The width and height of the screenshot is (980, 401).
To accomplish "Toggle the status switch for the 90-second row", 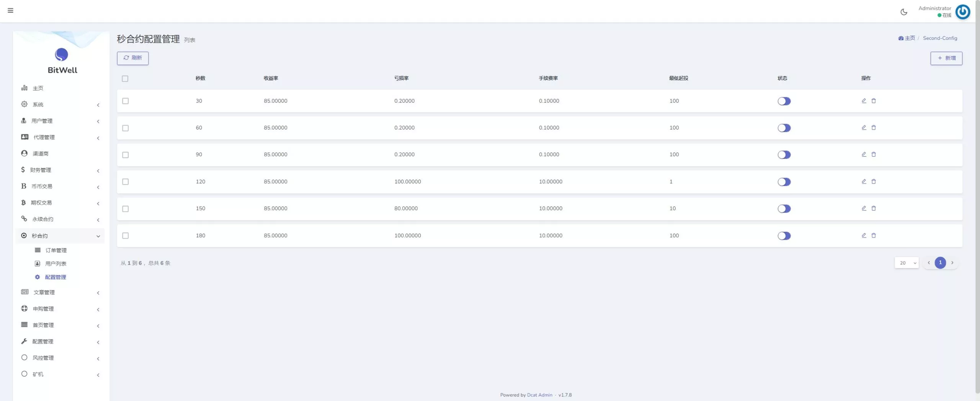I will click(x=784, y=155).
